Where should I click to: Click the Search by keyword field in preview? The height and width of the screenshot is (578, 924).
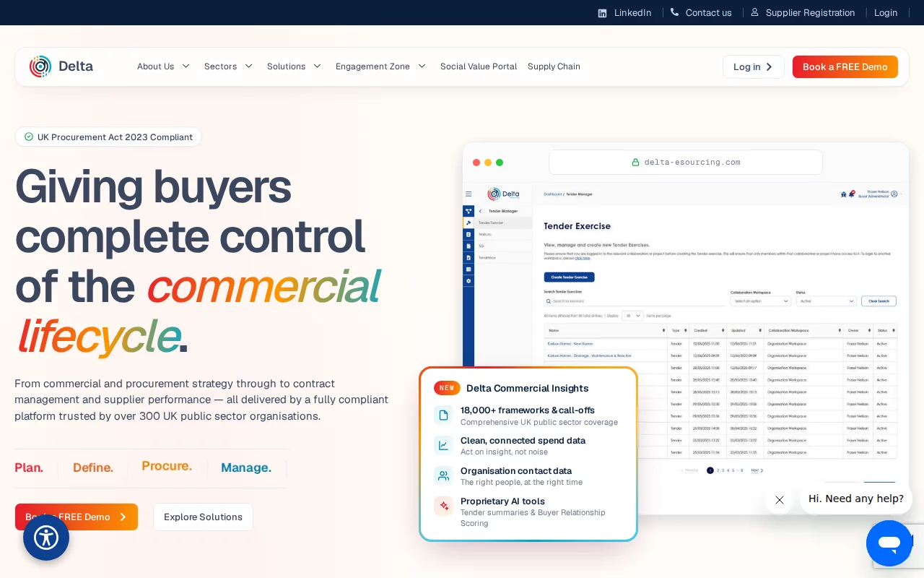pos(635,301)
